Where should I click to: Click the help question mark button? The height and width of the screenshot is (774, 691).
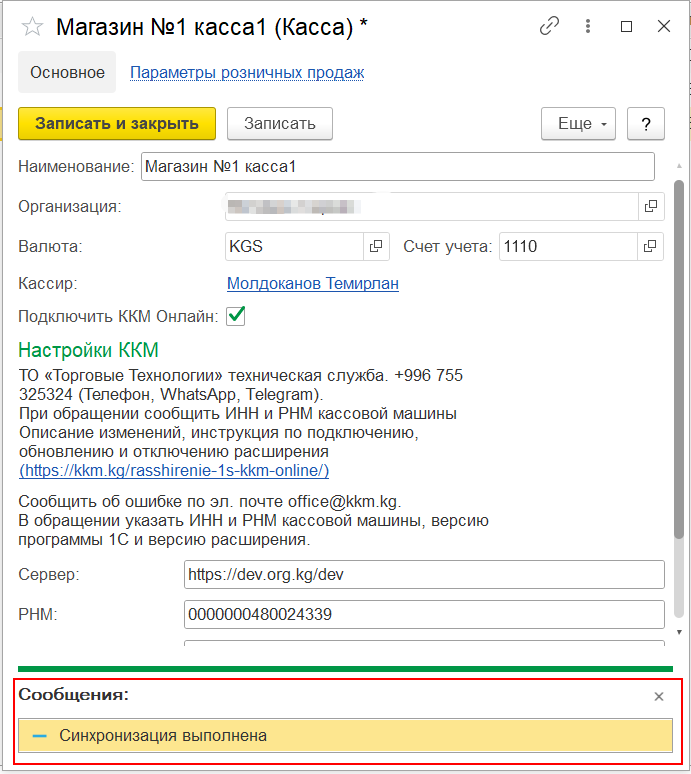[x=646, y=124]
